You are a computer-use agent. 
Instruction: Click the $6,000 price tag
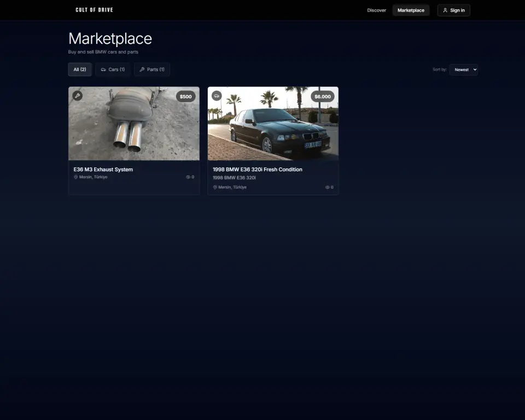[323, 96]
